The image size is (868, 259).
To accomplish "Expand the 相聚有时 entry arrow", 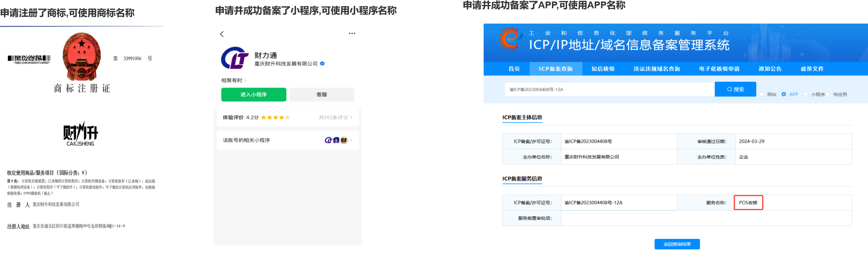I will point(245,80).
